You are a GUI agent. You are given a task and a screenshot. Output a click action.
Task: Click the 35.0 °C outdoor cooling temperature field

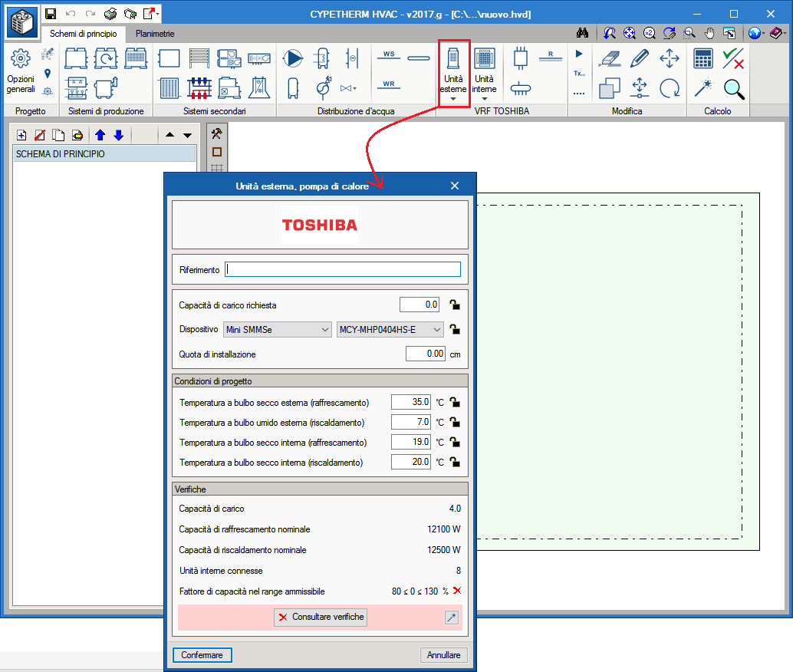(410, 402)
